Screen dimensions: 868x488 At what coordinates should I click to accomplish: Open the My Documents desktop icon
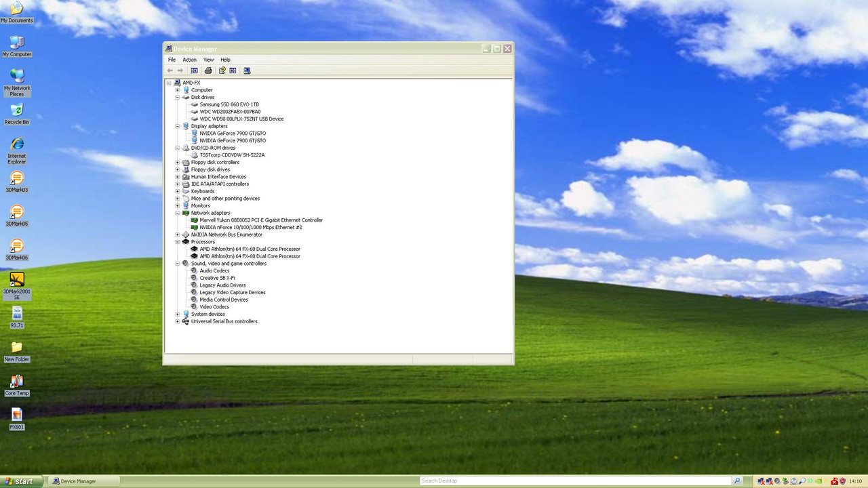tap(17, 12)
